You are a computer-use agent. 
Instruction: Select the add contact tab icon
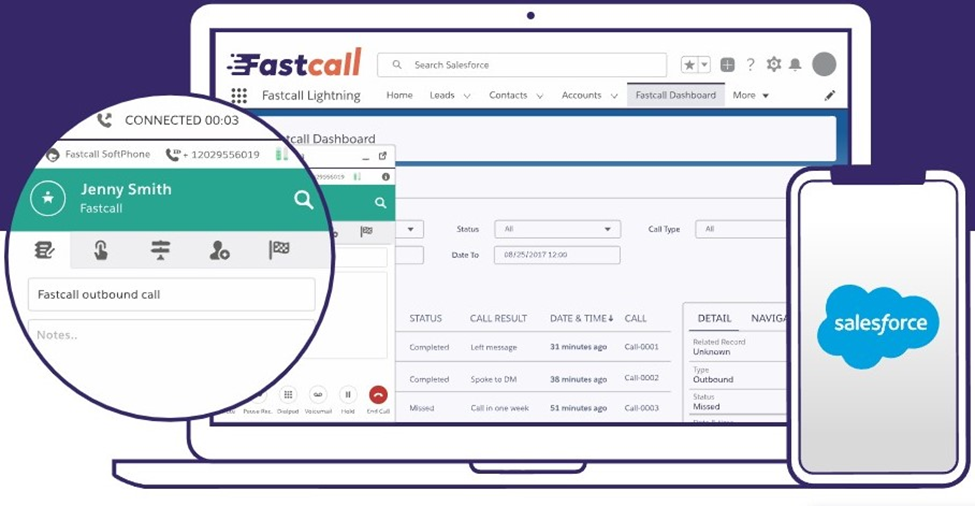[x=219, y=250]
